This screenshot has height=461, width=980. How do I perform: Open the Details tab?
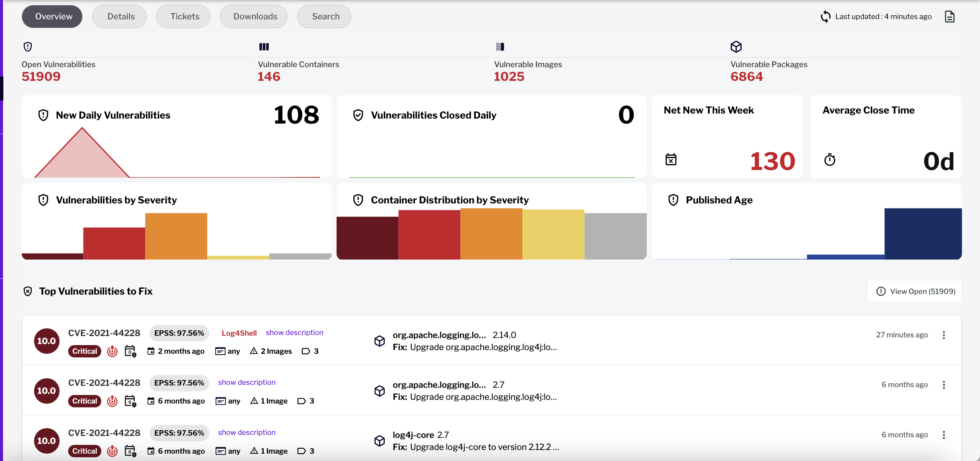[119, 16]
